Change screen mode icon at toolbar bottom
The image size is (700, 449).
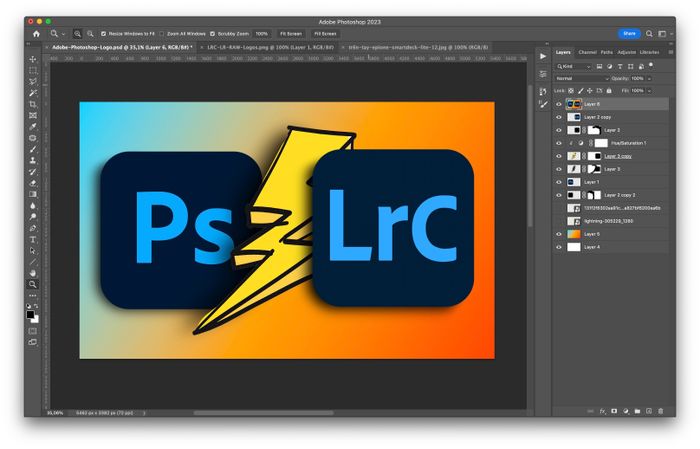pyautogui.click(x=33, y=342)
